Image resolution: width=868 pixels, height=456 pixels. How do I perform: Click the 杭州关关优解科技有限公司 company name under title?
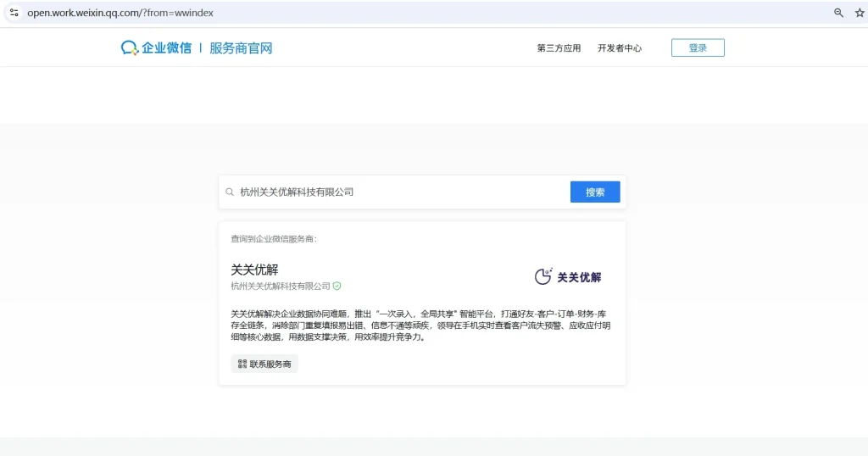281,286
